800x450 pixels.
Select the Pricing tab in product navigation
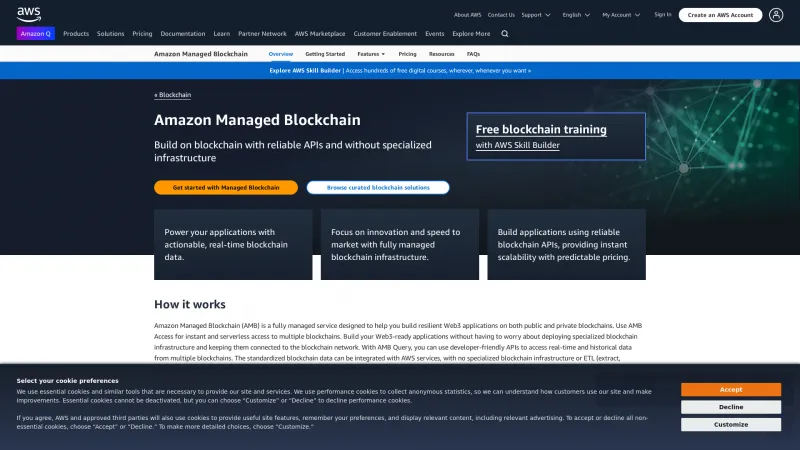coord(407,54)
